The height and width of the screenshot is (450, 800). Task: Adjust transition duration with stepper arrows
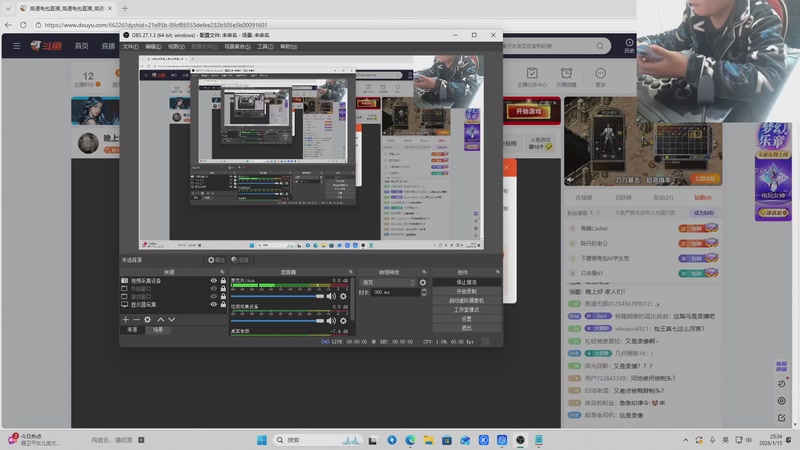[x=424, y=292]
